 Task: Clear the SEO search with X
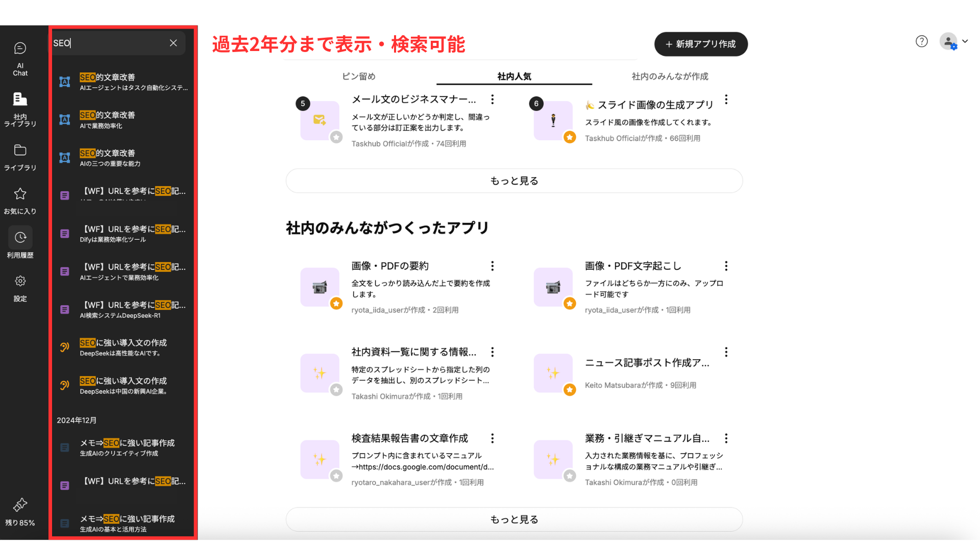(174, 43)
